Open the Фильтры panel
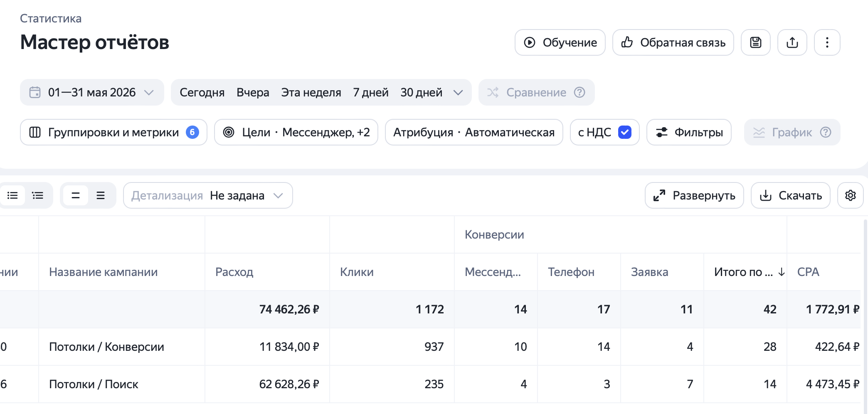Image resolution: width=868 pixels, height=414 pixels. 689,132
